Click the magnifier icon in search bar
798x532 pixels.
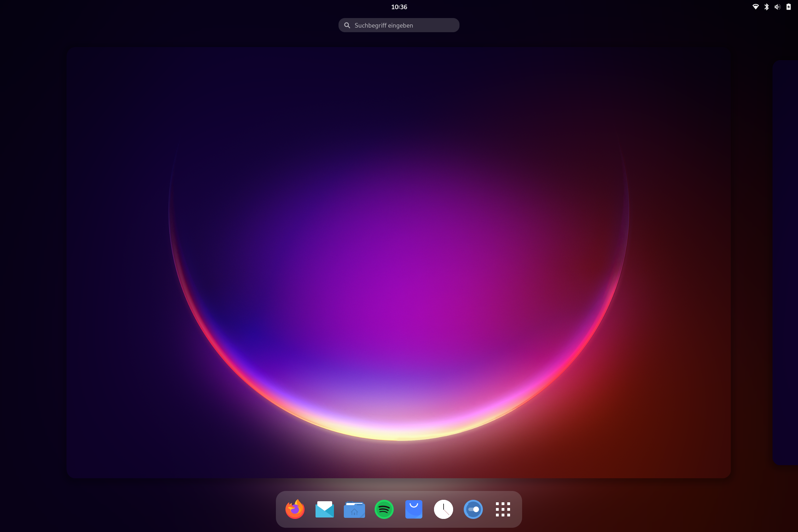347,25
